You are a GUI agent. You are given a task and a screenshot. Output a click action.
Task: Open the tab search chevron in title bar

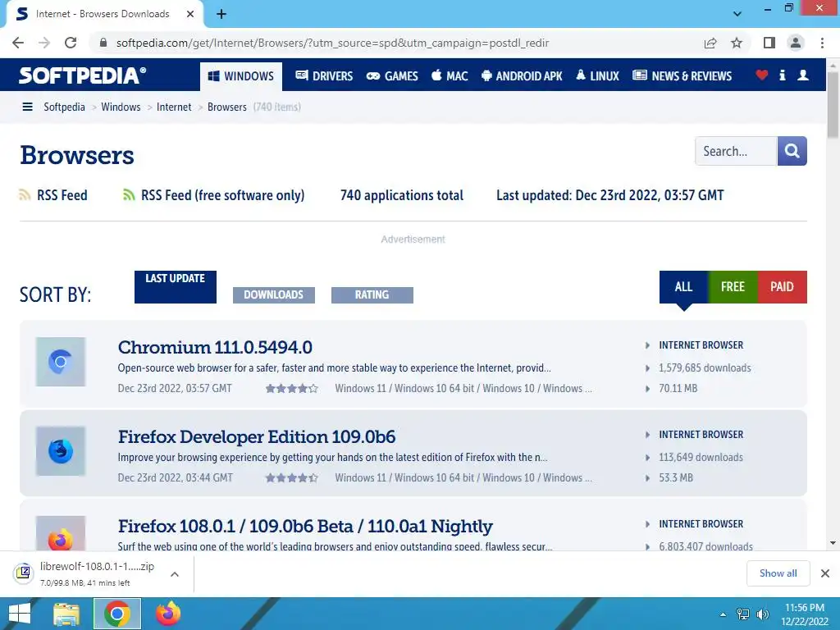coord(737,14)
